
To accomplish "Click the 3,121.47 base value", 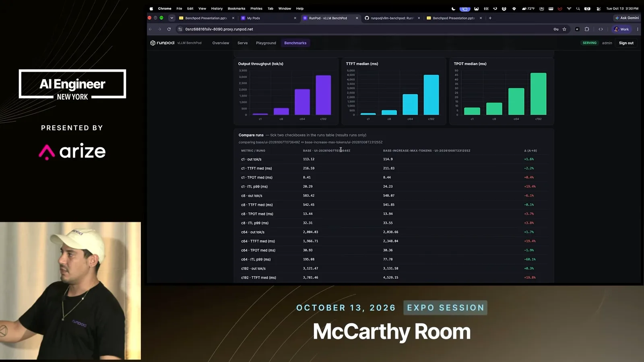I will point(310,269).
